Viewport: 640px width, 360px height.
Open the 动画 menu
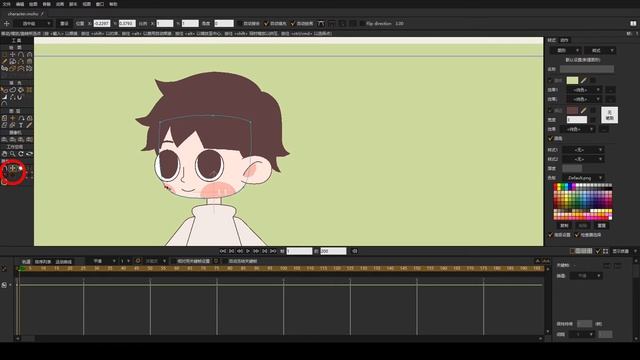click(x=60, y=4)
